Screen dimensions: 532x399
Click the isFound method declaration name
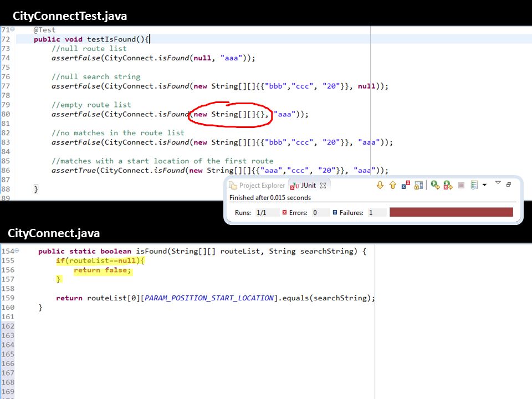pyautogui.click(x=151, y=252)
